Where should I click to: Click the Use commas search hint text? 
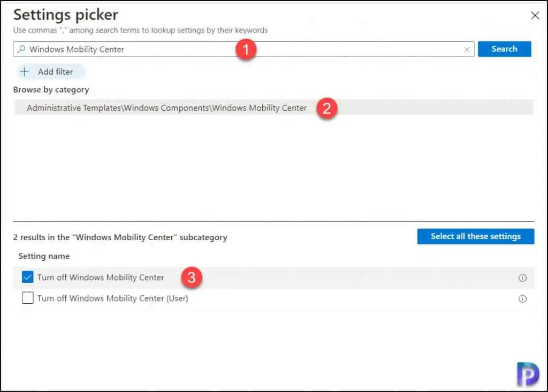click(141, 30)
